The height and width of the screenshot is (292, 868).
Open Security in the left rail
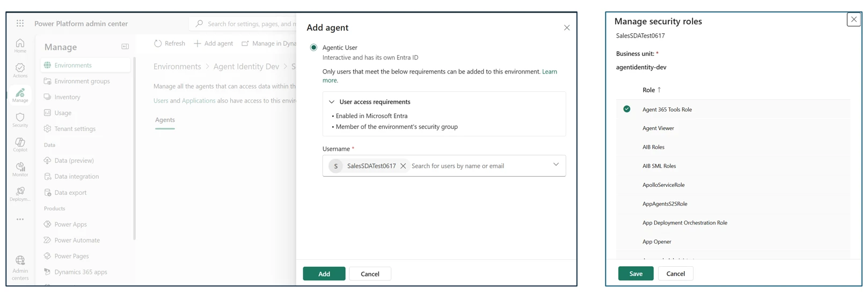coord(20,120)
